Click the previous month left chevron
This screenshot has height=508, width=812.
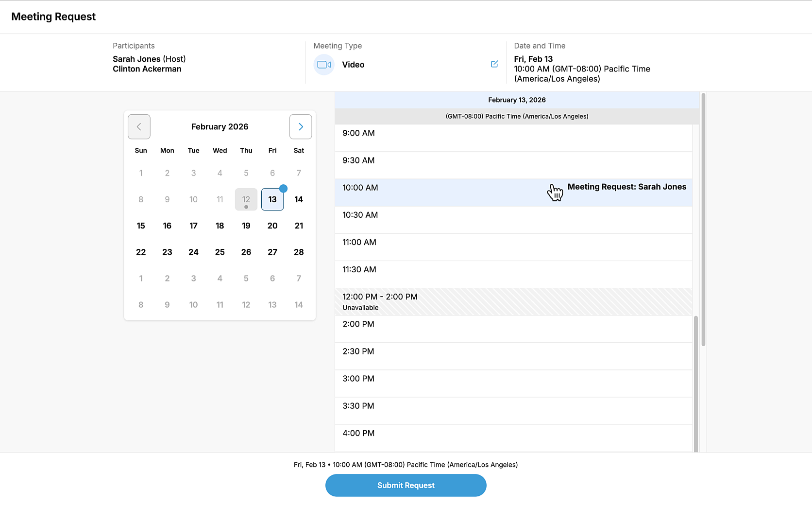(x=139, y=127)
